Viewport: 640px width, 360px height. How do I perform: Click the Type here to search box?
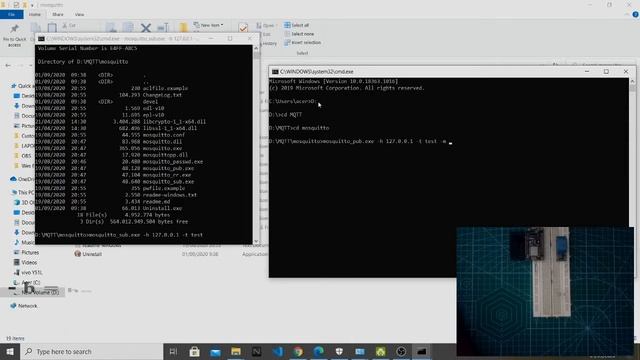click(91, 351)
